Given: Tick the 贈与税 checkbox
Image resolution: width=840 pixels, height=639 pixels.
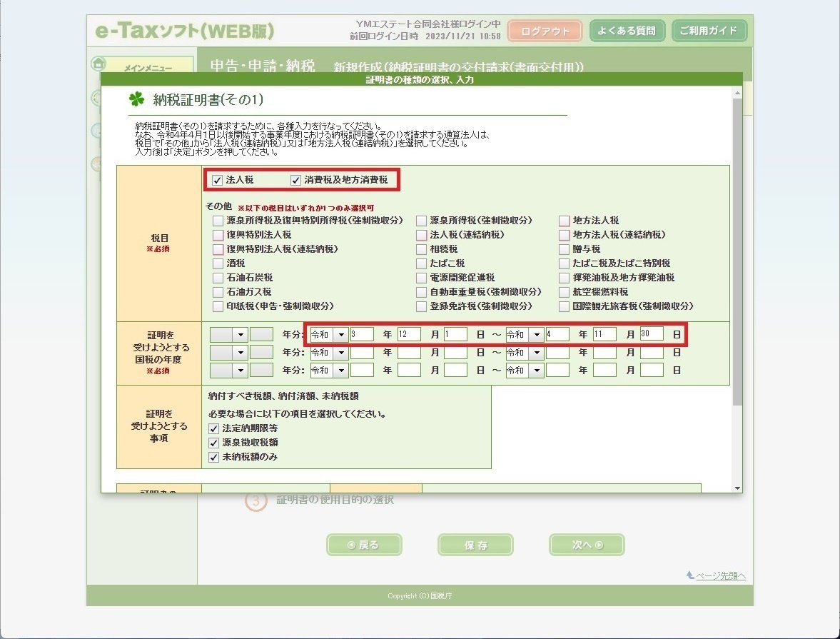Looking at the screenshot, I should click(x=564, y=249).
